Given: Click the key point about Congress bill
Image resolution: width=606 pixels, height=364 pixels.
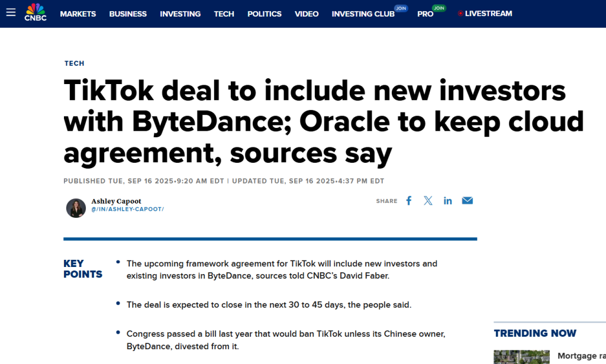Looking at the screenshot, I should click(286, 340).
